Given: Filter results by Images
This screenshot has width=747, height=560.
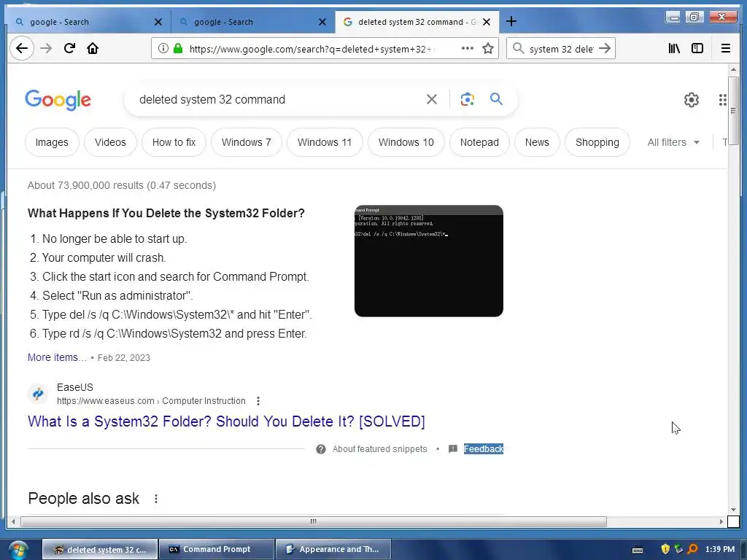Looking at the screenshot, I should (x=52, y=142).
